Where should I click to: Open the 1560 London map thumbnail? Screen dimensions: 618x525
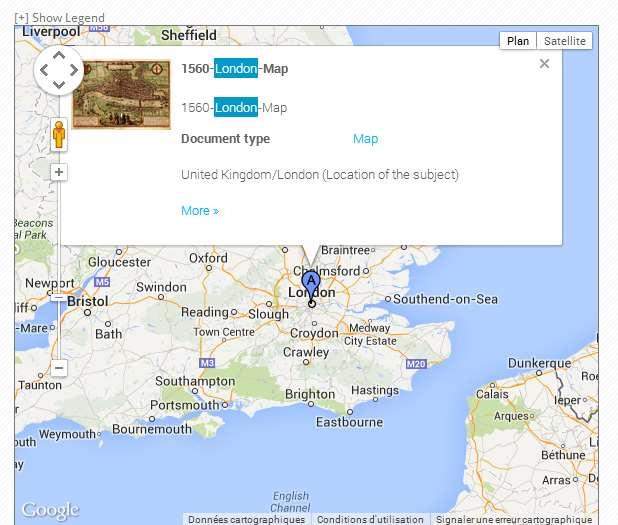(122, 94)
